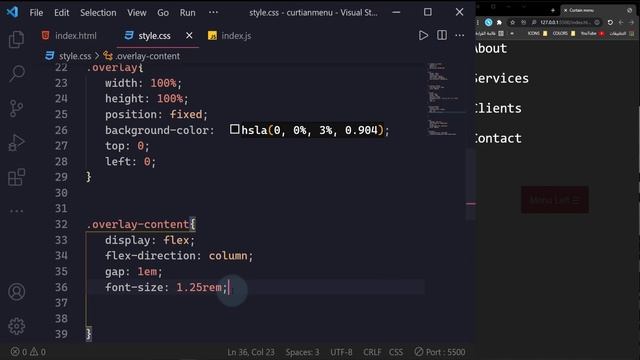The width and height of the screenshot is (640, 360).
Task: Click the 'column' value on line 34
Action: (228, 256)
